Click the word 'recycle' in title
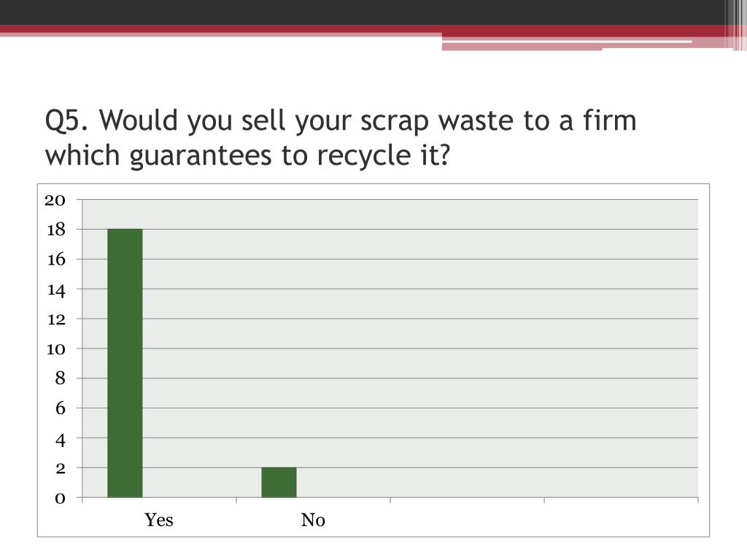 tap(363, 156)
